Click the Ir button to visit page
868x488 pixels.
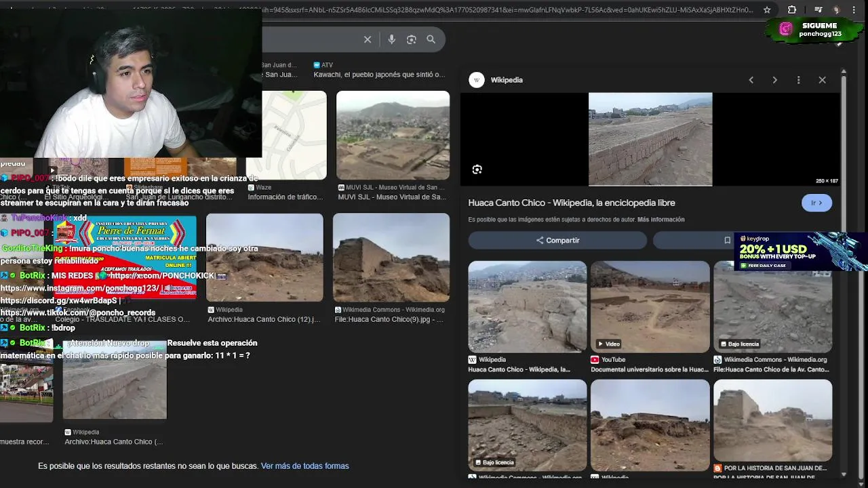(816, 203)
